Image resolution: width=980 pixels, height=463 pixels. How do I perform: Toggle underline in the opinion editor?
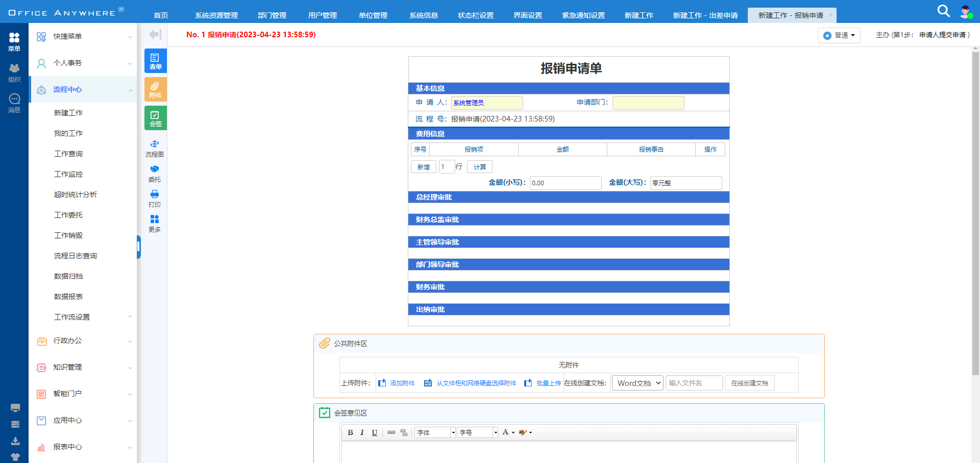click(x=375, y=432)
